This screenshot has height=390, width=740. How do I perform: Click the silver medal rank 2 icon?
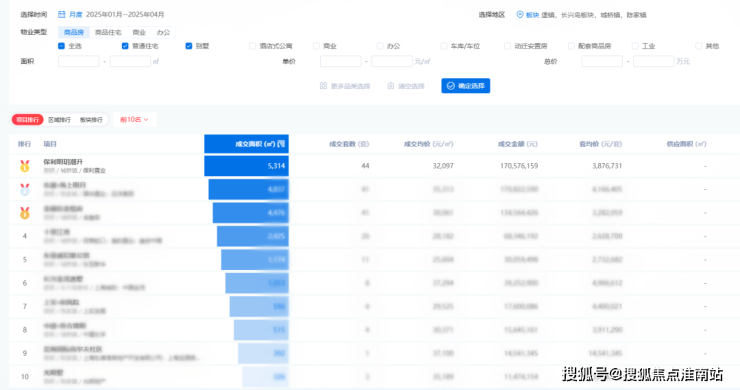click(25, 189)
